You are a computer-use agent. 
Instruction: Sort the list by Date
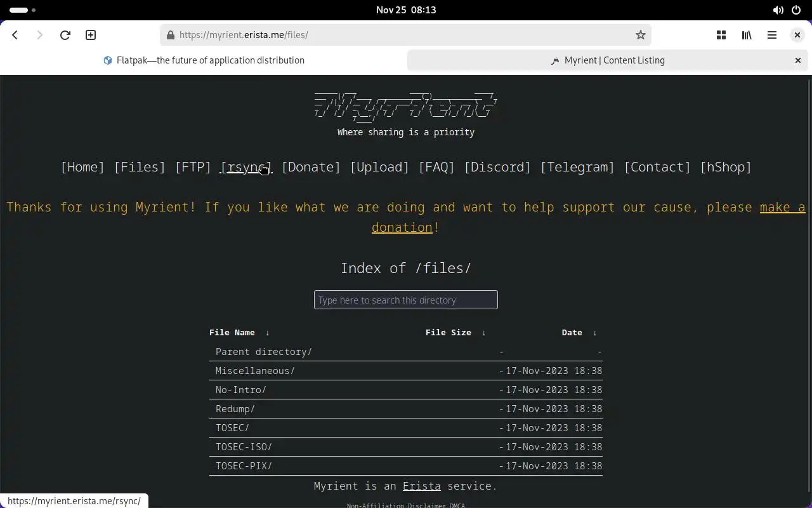click(x=572, y=333)
